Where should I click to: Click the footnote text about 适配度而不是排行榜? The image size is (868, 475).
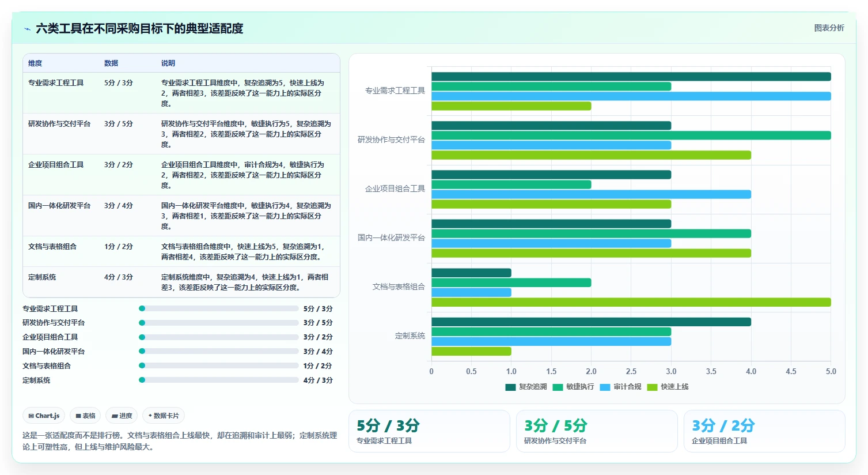[x=180, y=441]
